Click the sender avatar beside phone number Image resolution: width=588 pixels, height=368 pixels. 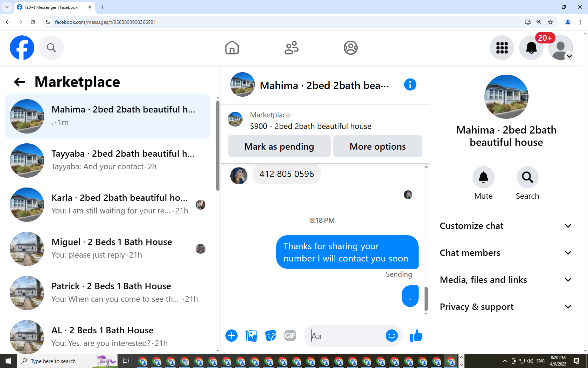(239, 176)
